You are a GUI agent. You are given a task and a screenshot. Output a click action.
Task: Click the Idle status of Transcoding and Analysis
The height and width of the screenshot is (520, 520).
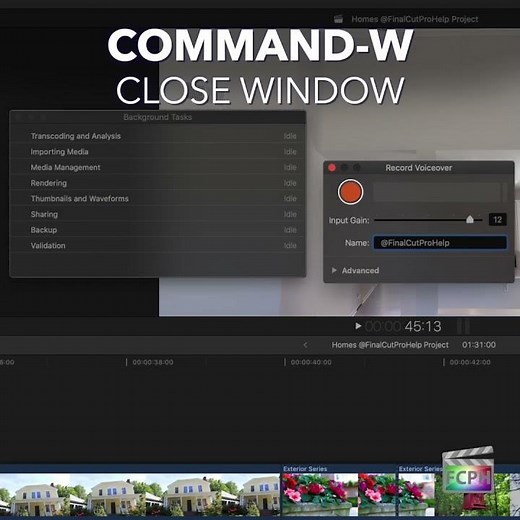[290, 136]
